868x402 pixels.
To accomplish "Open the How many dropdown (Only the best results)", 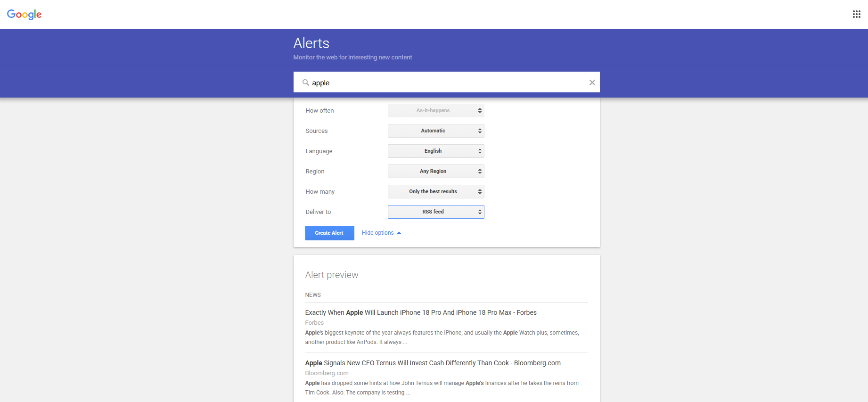I will point(436,191).
